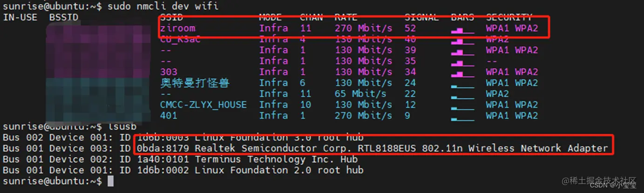Click the SECURITY column header
The height and width of the screenshot is (193, 644).
click(x=509, y=17)
